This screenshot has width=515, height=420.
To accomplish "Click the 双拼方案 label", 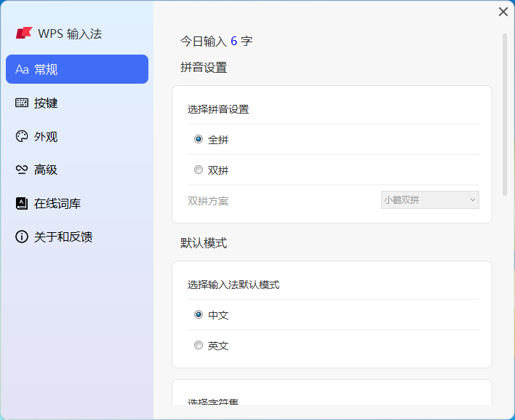I will click(208, 201).
